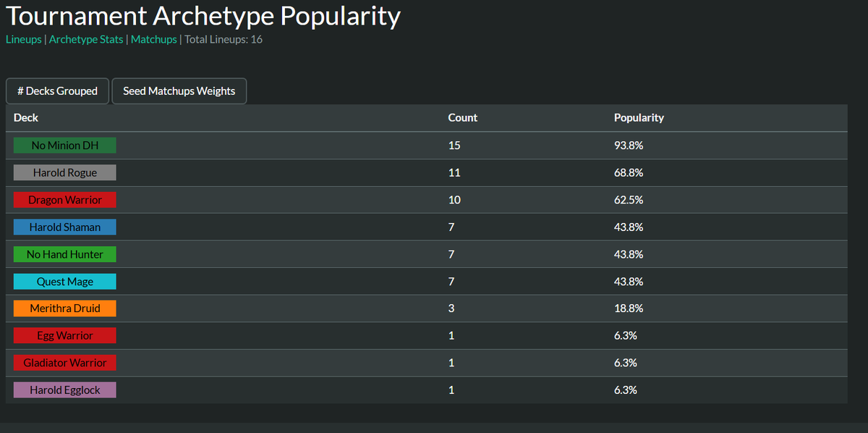This screenshot has width=868, height=433.
Task: Click count 7 in Quest Mage row
Action: point(451,281)
